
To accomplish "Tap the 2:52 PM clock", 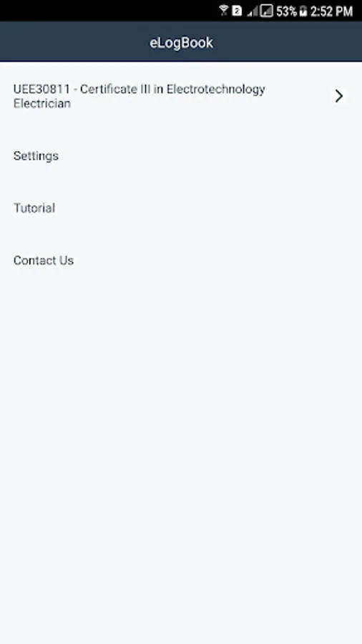I will pyautogui.click(x=331, y=11).
